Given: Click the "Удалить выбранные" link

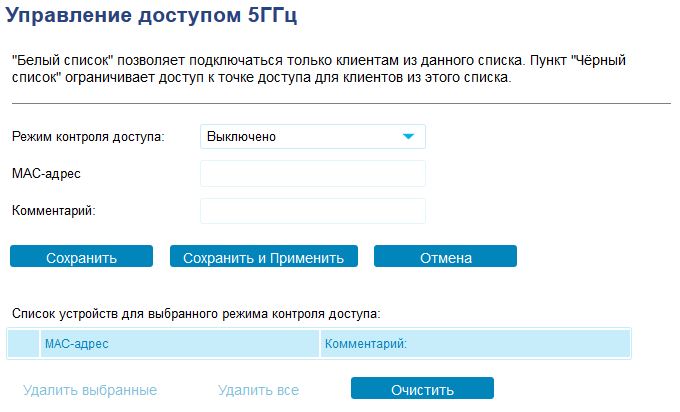Looking at the screenshot, I should pyautogui.click(x=90, y=390).
